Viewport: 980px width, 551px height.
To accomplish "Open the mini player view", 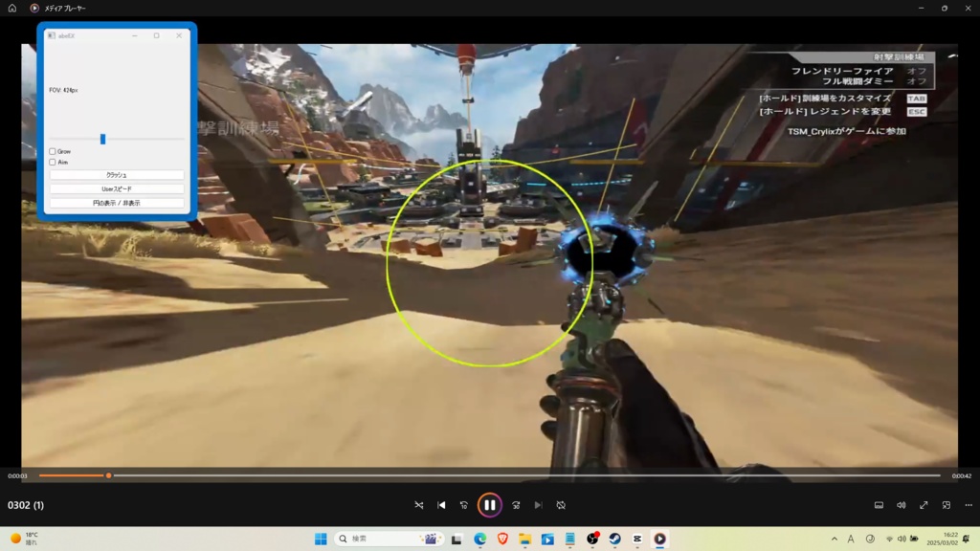I will click(947, 505).
